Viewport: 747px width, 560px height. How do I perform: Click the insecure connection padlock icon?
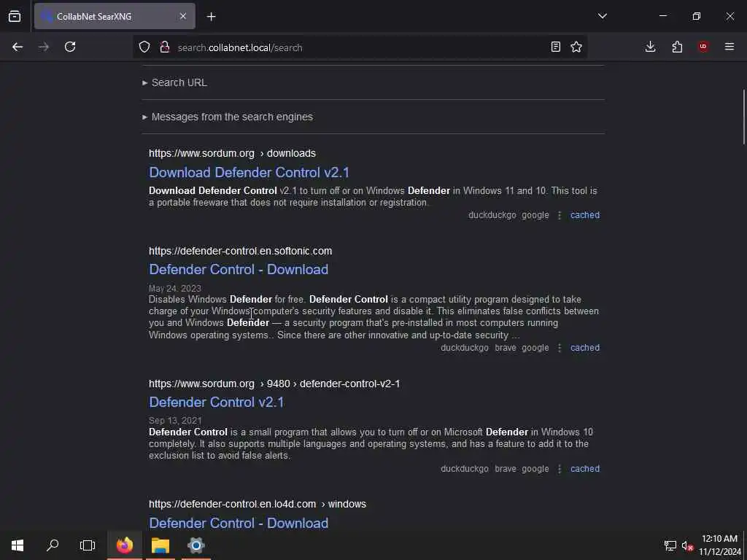165,47
